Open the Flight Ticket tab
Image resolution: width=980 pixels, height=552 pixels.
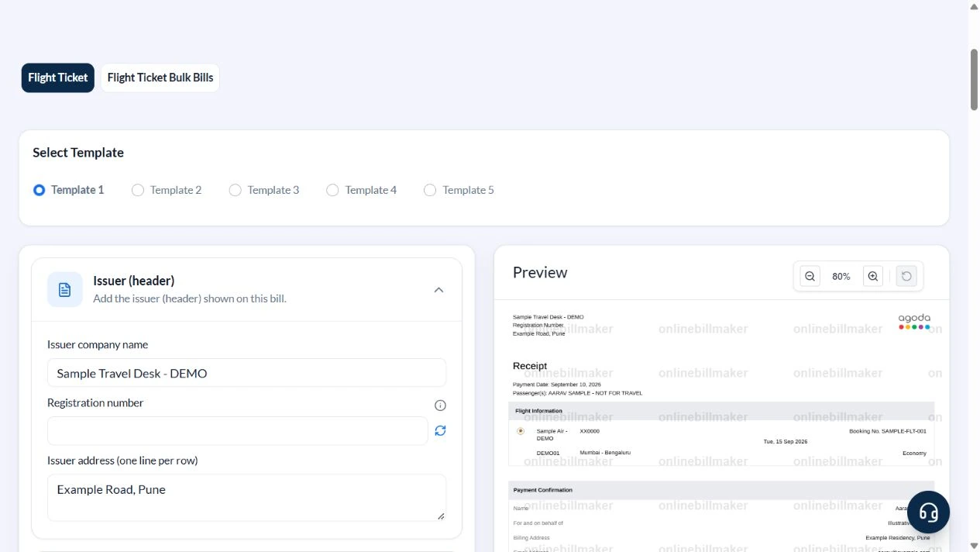click(x=58, y=78)
